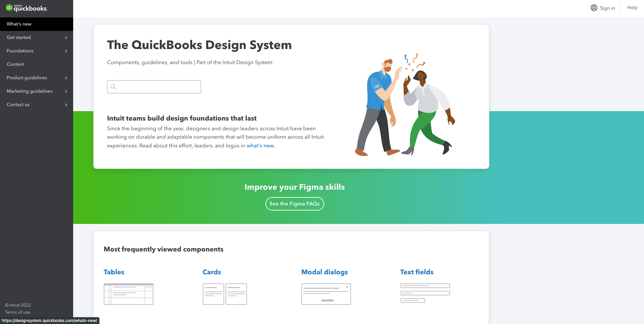This screenshot has height=324, width=644.
Task: Click "The QuickBooks Design System" heading
Action: (x=199, y=45)
